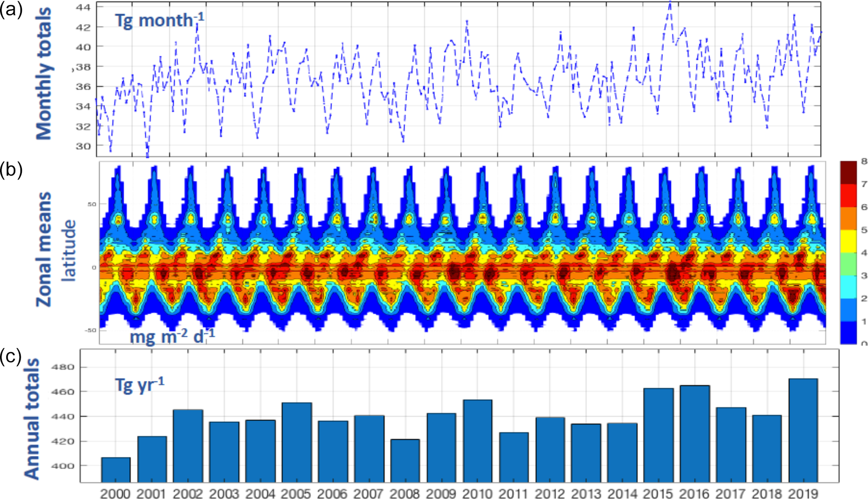Click the Monthly totals axis title
The image size is (868, 500).
[x=44, y=73]
